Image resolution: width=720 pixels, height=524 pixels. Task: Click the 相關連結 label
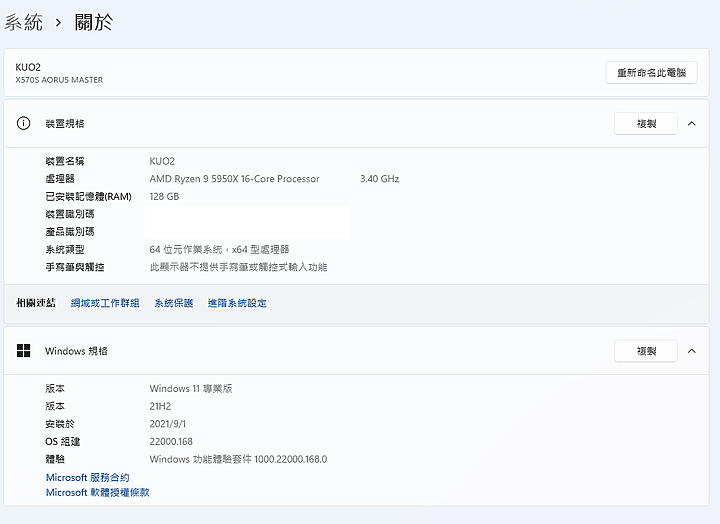36,303
